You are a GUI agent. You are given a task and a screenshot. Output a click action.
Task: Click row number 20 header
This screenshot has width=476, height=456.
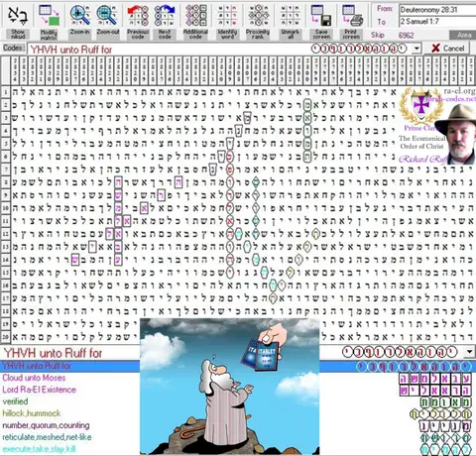(x=6, y=337)
